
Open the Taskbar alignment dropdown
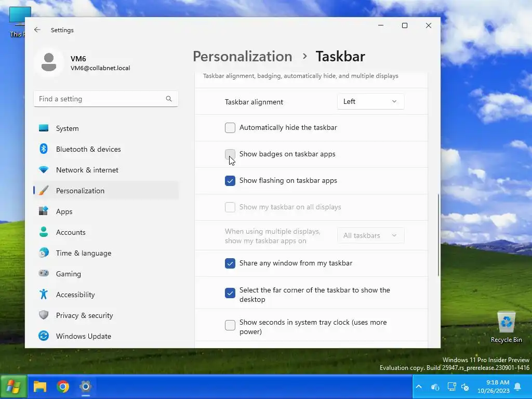pyautogui.click(x=370, y=101)
